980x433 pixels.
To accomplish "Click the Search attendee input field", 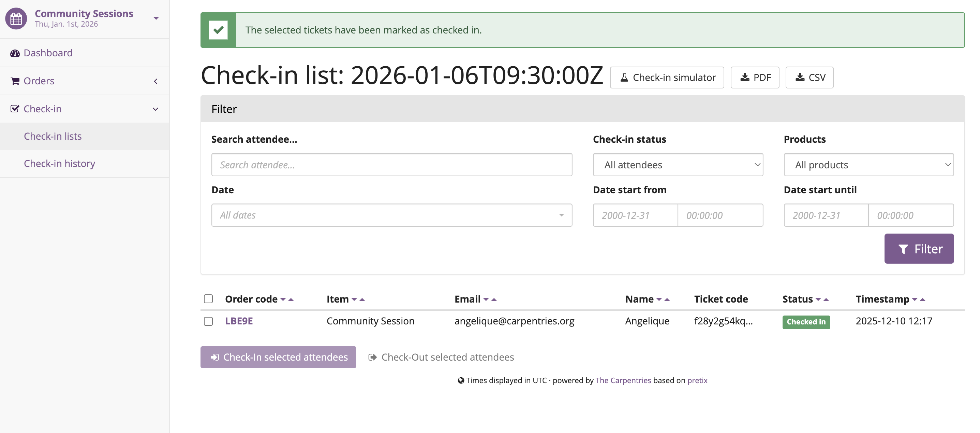I will pyautogui.click(x=392, y=165).
